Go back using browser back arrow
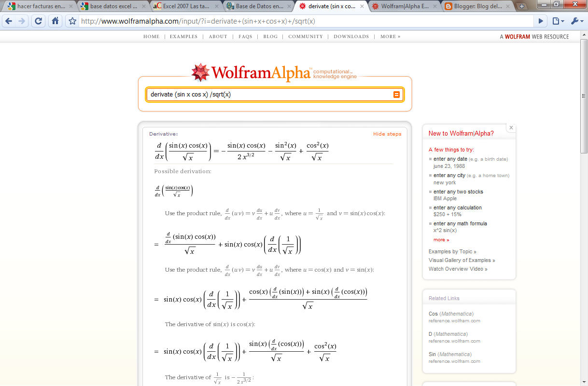The image size is (588, 386). click(x=9, y=21)
